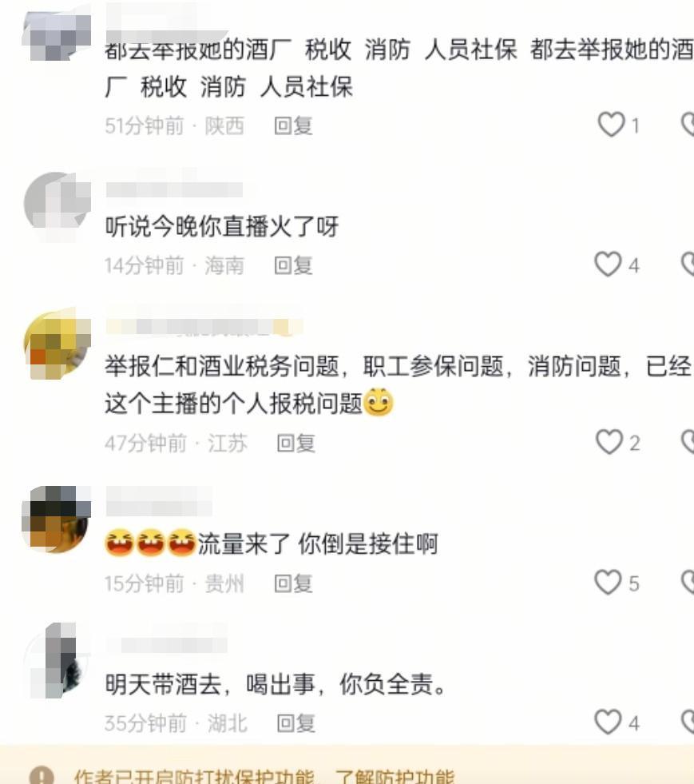Image resolution: width=694 pixels, height=784 pixels.
Task: Reply to the 陕西 comment
Action: tap(293, 125)
